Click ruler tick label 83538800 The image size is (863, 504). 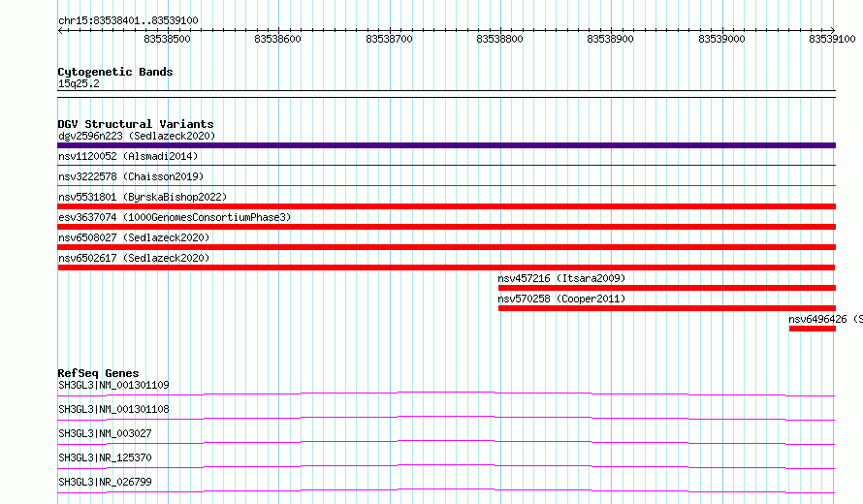point(499,39)
